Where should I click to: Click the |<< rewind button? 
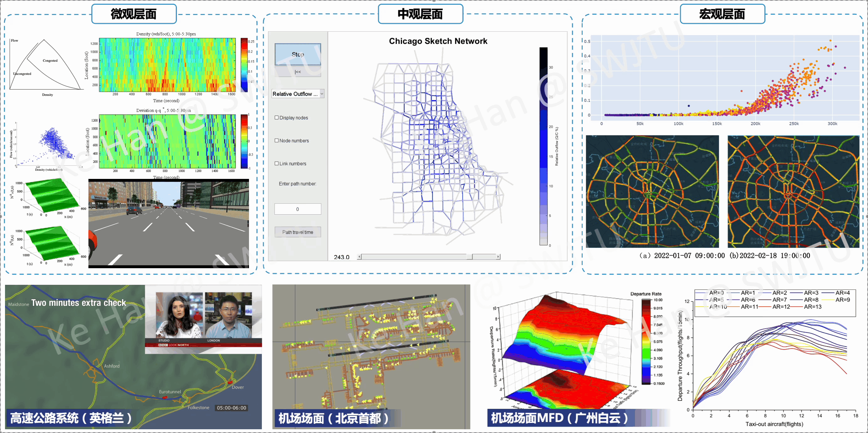click(x=298, y=72)
